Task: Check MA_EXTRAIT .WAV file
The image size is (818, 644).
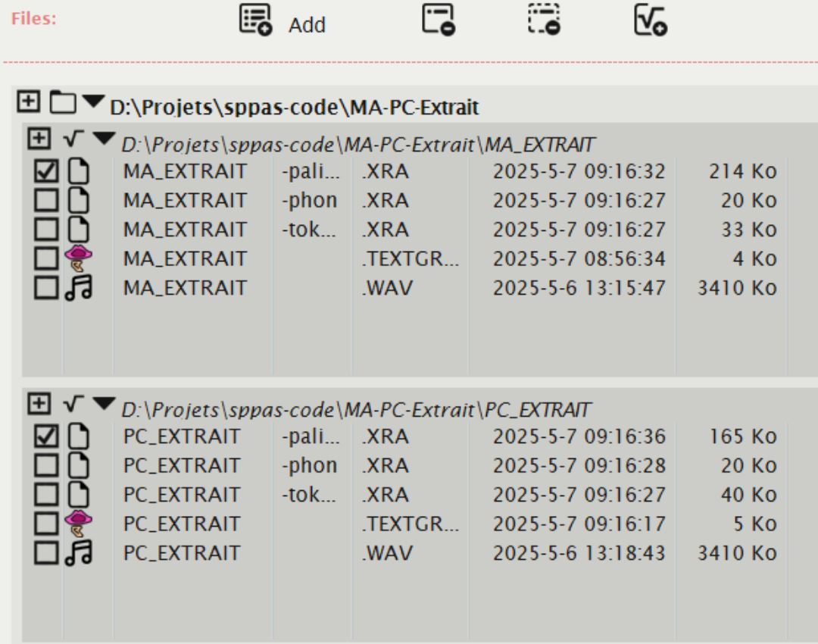Action: point(46,288)
